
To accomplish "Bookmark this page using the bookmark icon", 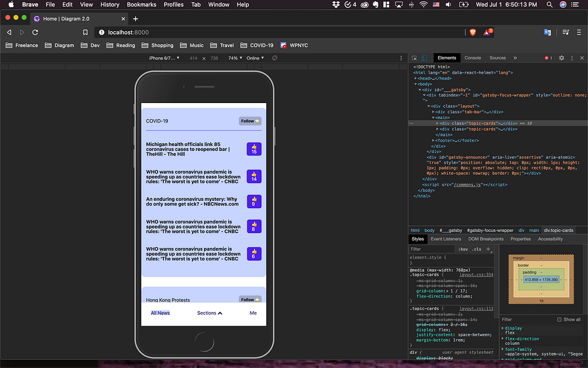I will [85, 32].
